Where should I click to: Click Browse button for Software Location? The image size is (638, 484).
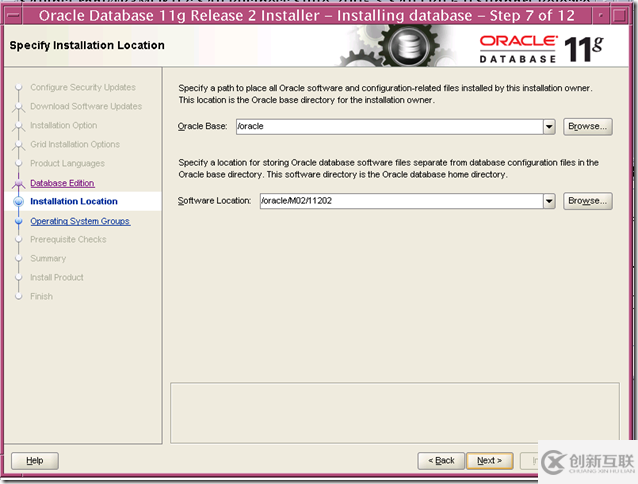point(588,201)
